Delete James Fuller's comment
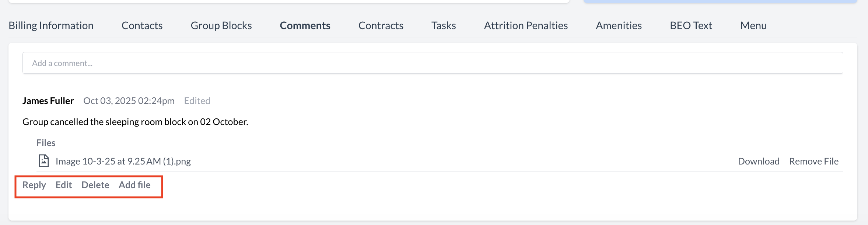The width and height of the screenshot is (868, 225). click(x=95, y=185)
